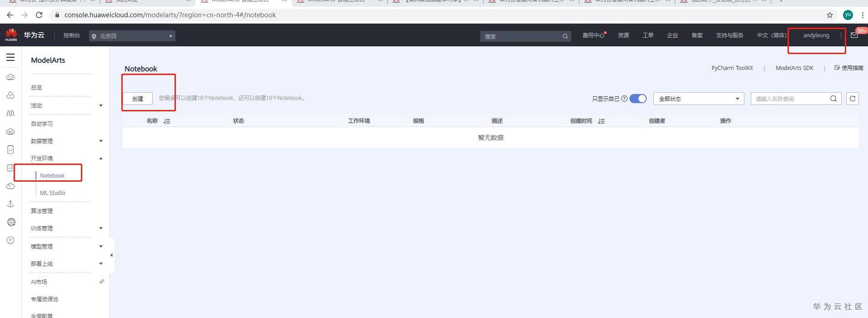This screenshot has width=868, height=318.
Task: Select ML Studio in the sidebar
Action: [53, 193]
